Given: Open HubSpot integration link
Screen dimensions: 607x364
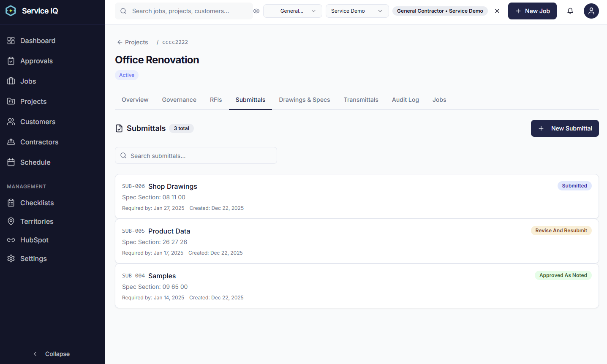Looking at the screenshot, I should click(52, 240).
